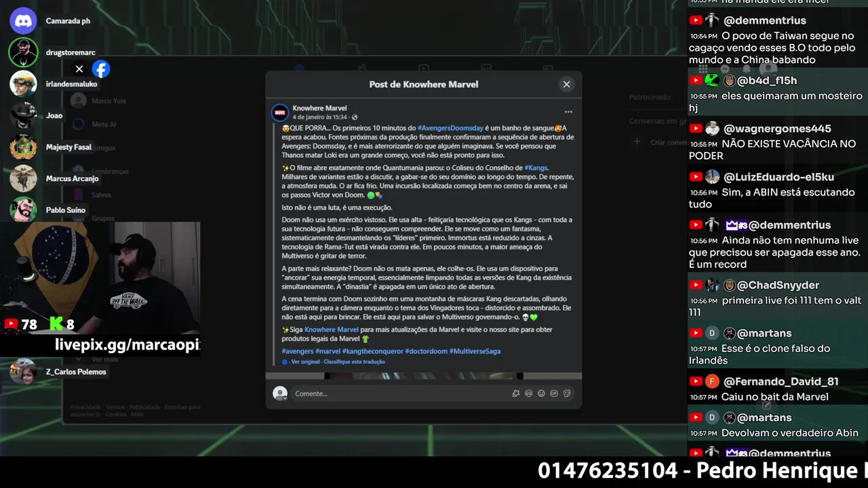Screen dimensions: 868x488
Task: Click @ChadSnyyder username in chat
Action: (x=778, y=285)
